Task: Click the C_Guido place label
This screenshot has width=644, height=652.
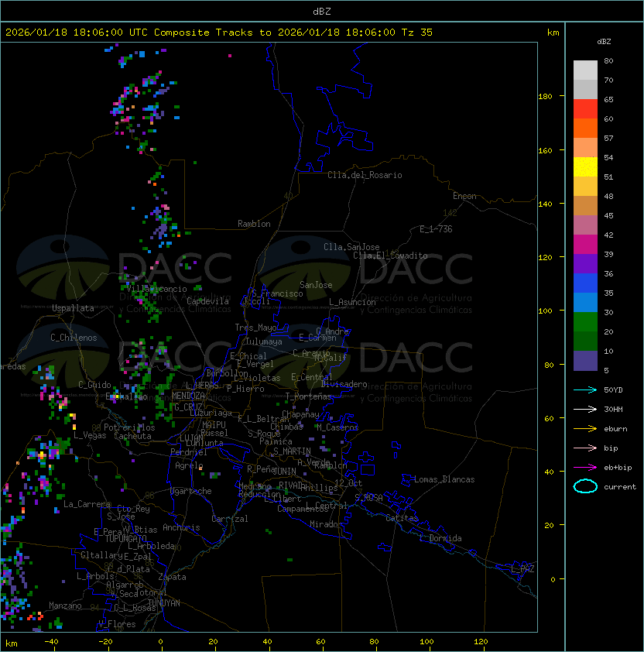Action: point(94,385)
